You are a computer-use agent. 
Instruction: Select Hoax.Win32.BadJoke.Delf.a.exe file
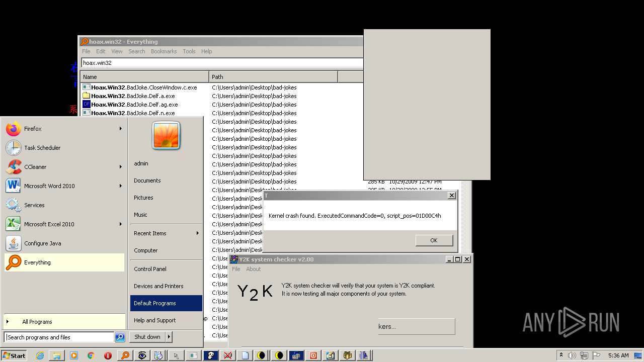tap(133, 96)
